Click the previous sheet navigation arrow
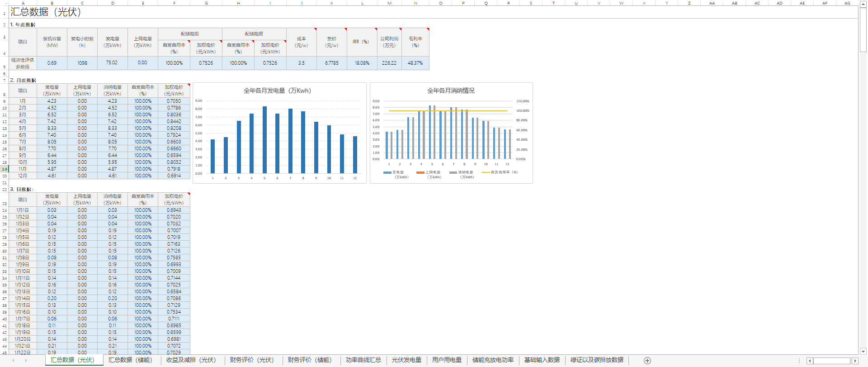The width and height of the screenshot is (868, 367). tap(13, 361)
